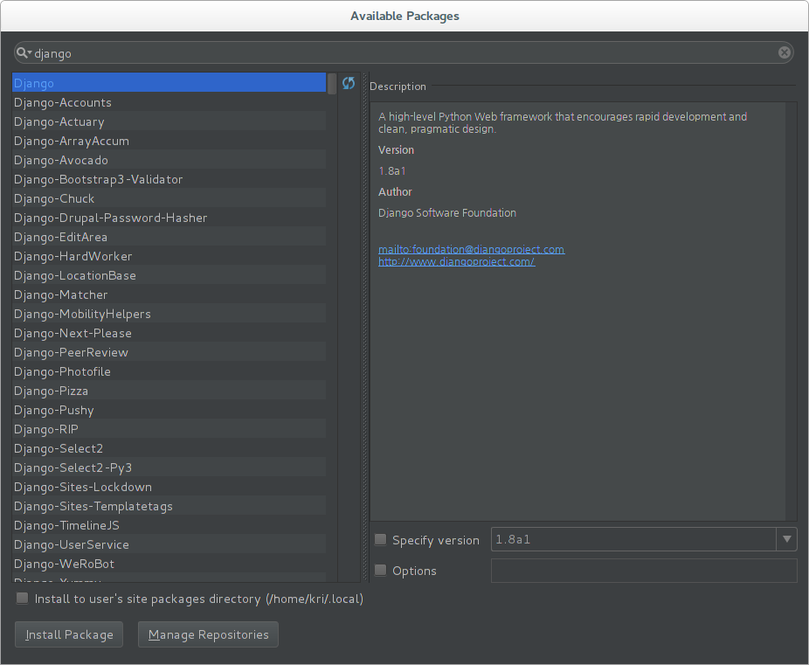Select Django-LocationBase package
Viewport: 809px width, 665px height.
[x=169, y=275]
